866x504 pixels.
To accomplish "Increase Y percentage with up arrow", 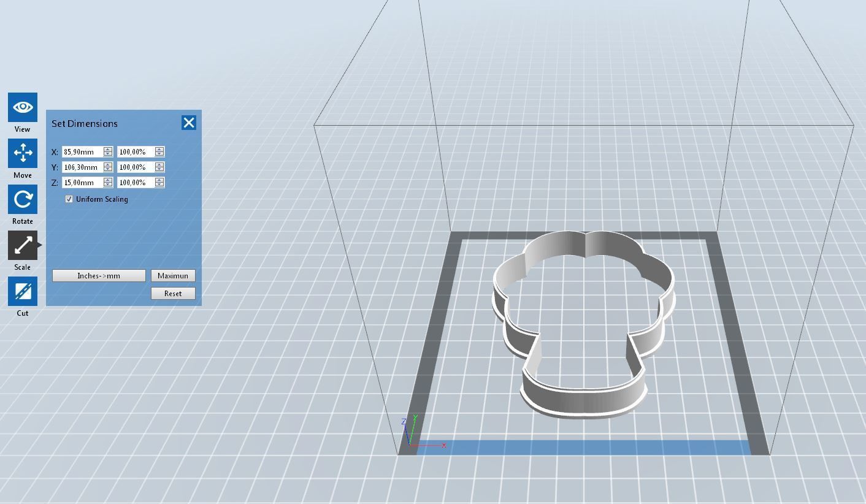I will (159, 164).
